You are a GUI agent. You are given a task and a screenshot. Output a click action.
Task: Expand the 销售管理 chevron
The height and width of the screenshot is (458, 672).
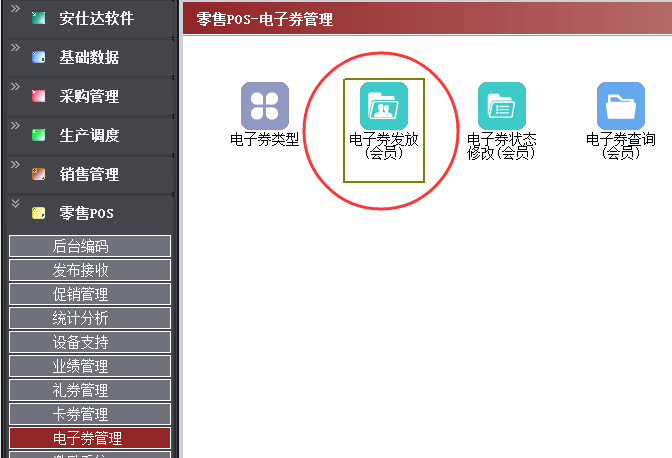15,165
